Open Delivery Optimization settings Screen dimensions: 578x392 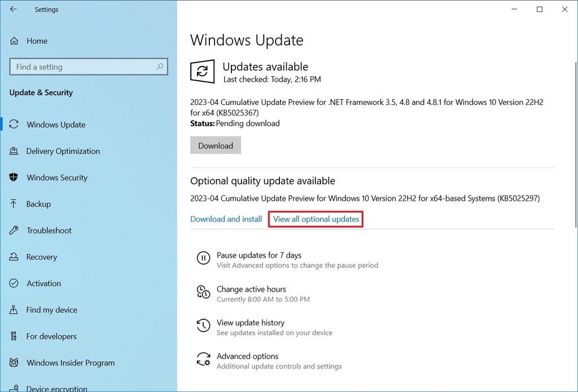[x=64, y=151]
